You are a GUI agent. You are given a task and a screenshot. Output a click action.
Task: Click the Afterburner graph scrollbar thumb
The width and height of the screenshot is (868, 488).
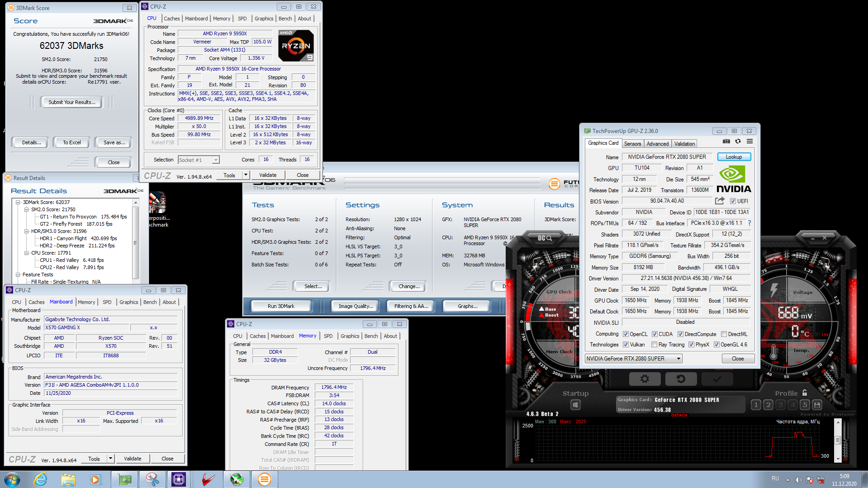[x=837, y=440]
